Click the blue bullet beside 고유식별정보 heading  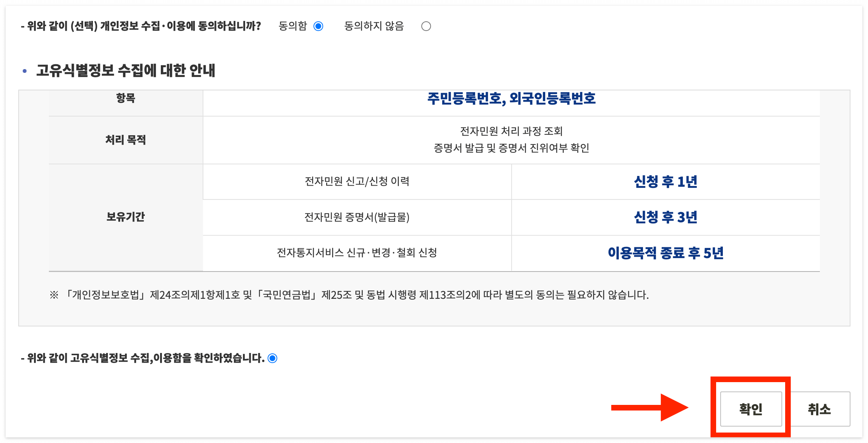click(x=25, y=71)
